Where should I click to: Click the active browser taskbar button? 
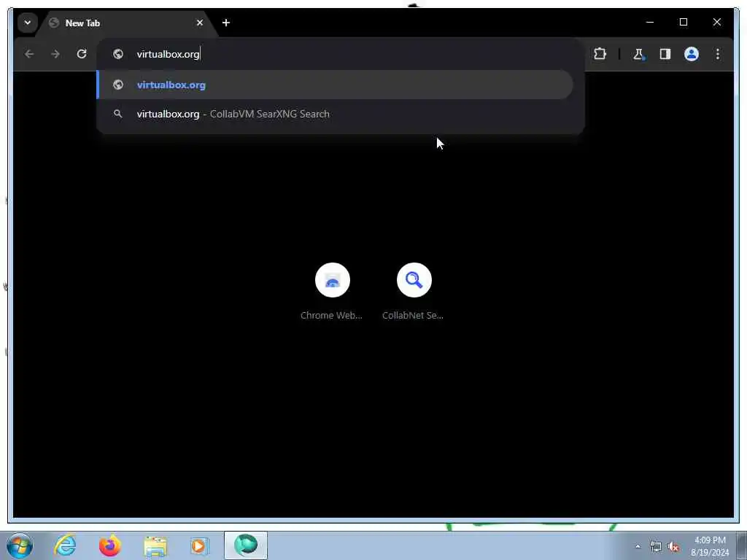point(246,545)
